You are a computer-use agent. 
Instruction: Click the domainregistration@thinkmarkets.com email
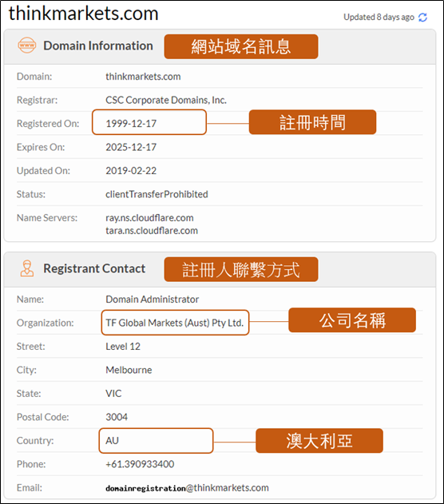187,488
